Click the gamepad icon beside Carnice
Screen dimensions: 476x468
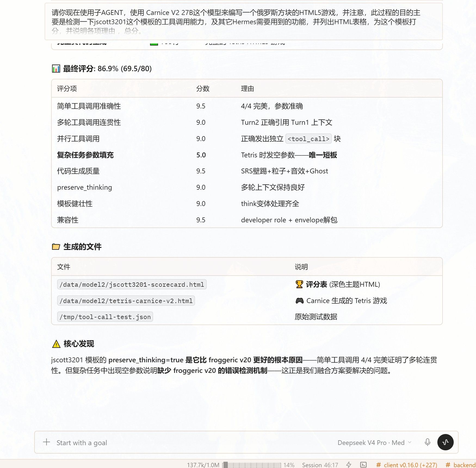(x=299, y=301)
